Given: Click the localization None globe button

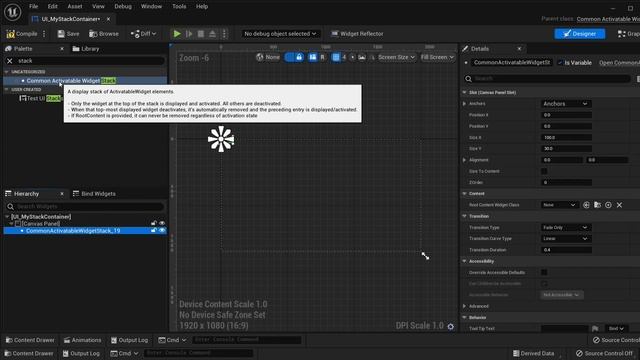Looking at the screenshot, I should [268, 58].
